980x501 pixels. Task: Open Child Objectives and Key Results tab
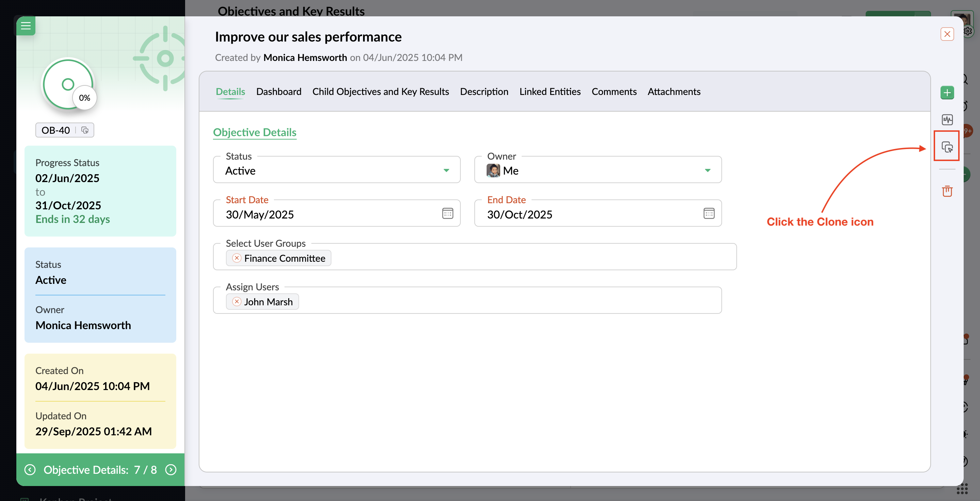click(380, 92)
